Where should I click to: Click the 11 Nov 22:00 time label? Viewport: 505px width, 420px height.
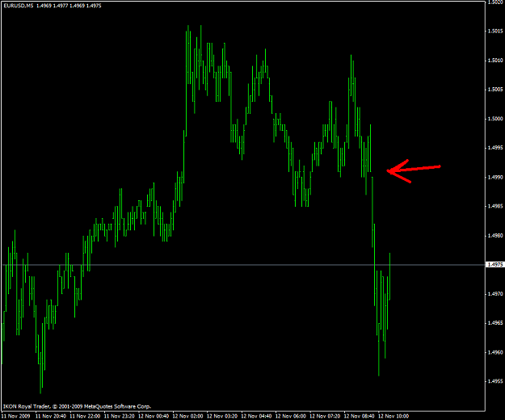pos(85,416)
